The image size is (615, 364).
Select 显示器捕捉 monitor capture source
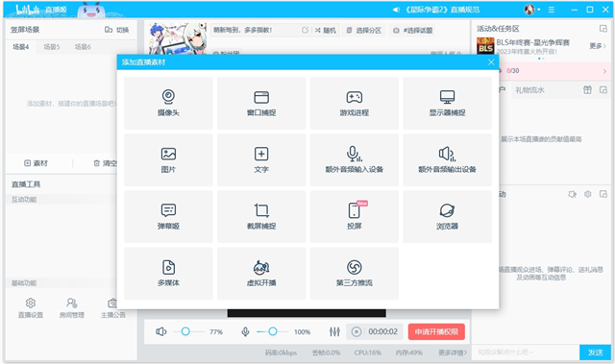pyautogui.click(x=447, y=103)
